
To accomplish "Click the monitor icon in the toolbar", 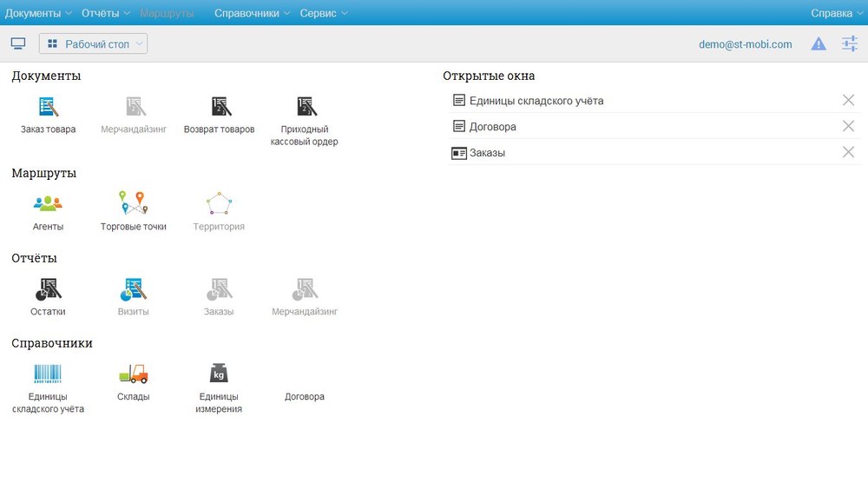I will (18, 43).
